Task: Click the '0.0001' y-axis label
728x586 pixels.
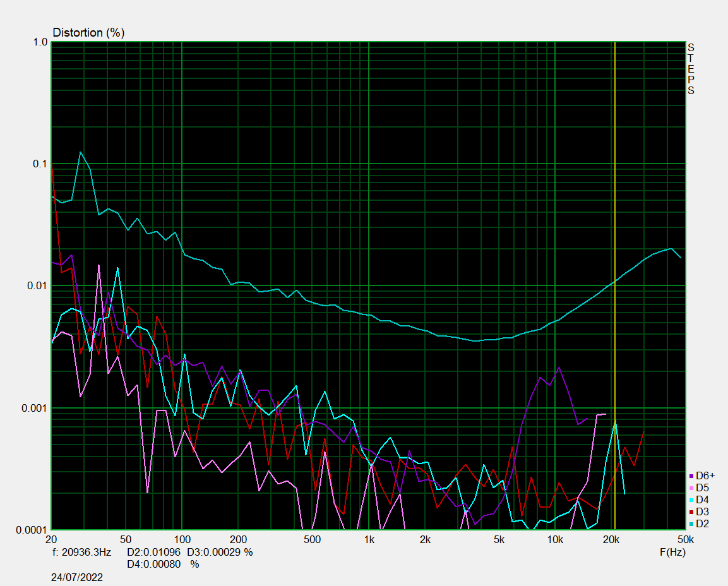Action: (x=32, y=530)
